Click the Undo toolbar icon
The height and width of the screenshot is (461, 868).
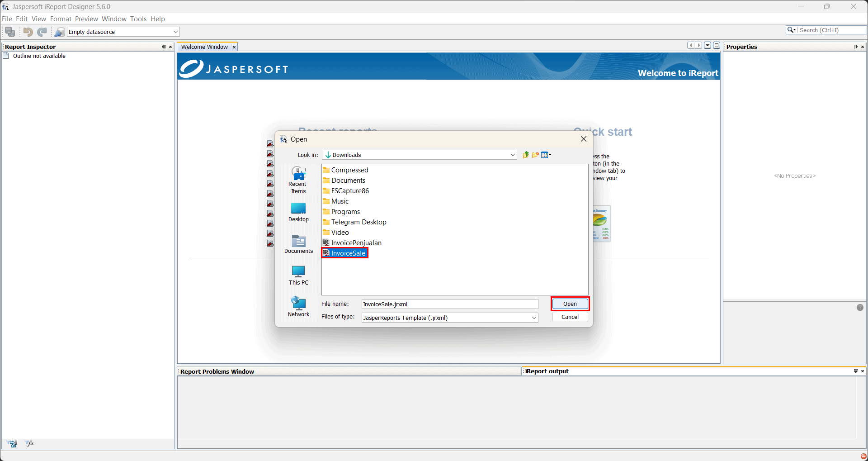click(28, 32)
